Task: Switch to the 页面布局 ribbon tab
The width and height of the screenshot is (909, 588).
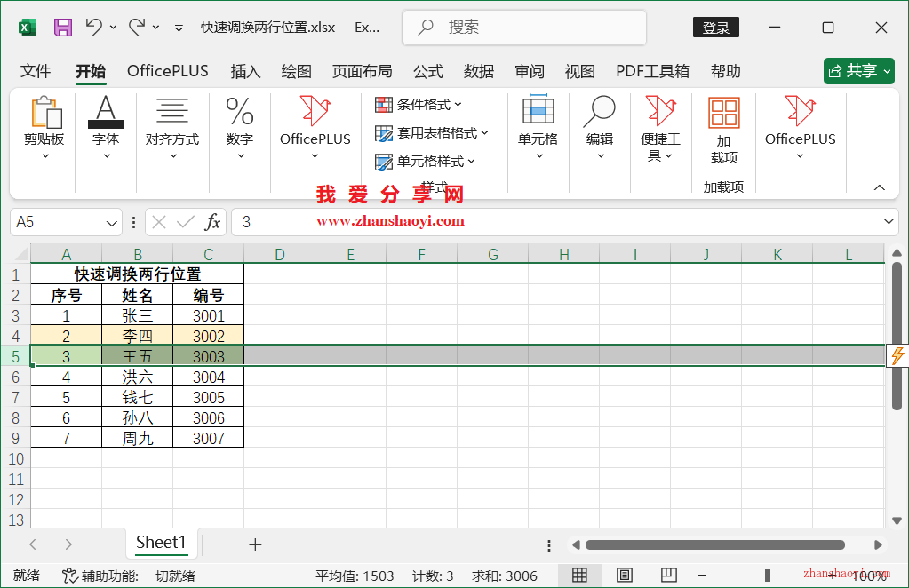Action: pos(363,71)
